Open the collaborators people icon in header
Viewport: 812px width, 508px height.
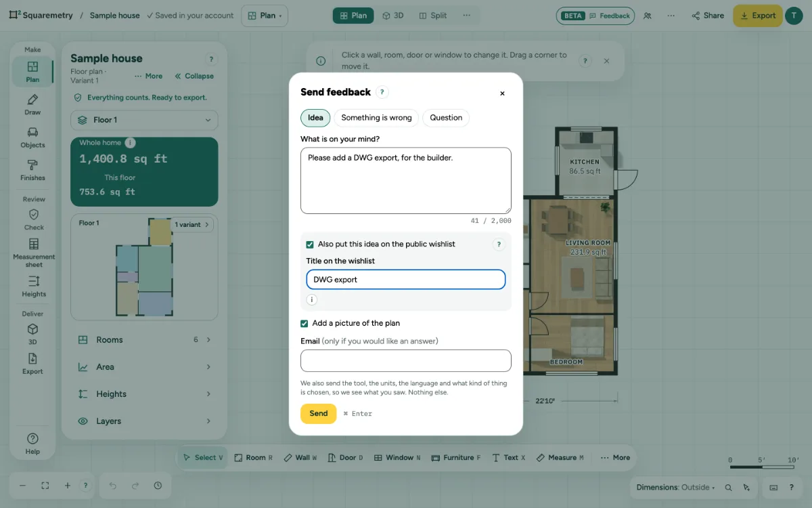coord(648,16)
